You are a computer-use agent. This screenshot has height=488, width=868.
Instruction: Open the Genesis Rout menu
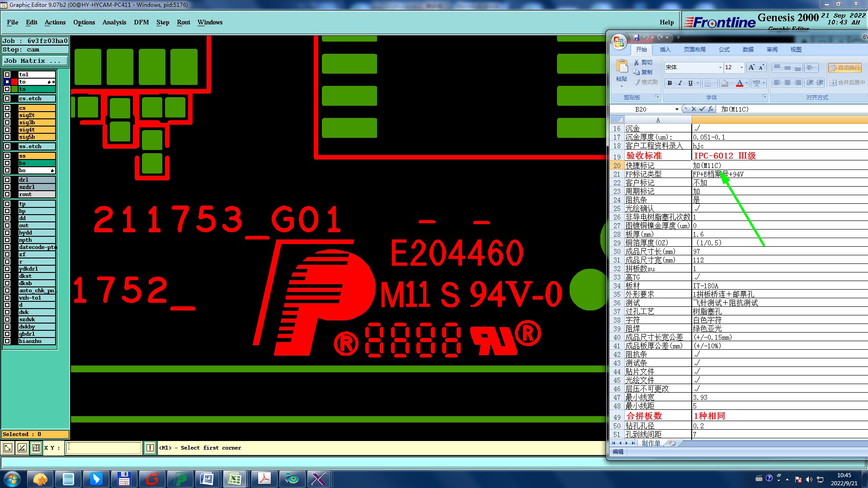point(184,22)
